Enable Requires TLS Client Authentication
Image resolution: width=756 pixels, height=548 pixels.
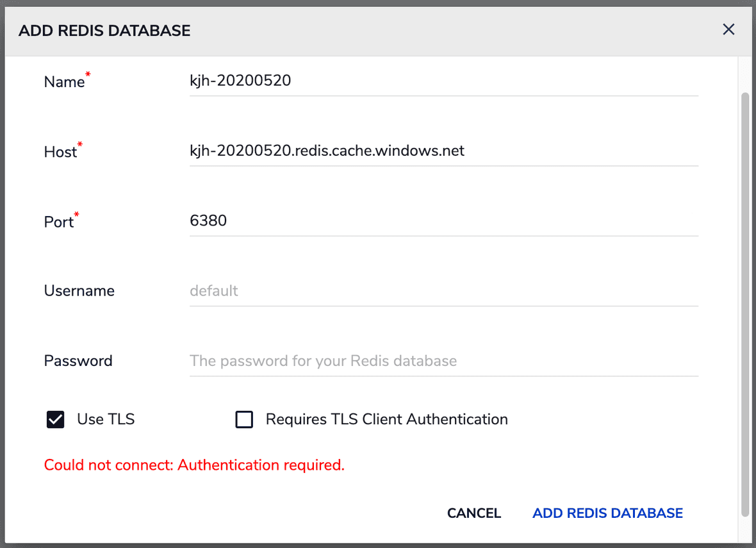click(x=244, y=419)
